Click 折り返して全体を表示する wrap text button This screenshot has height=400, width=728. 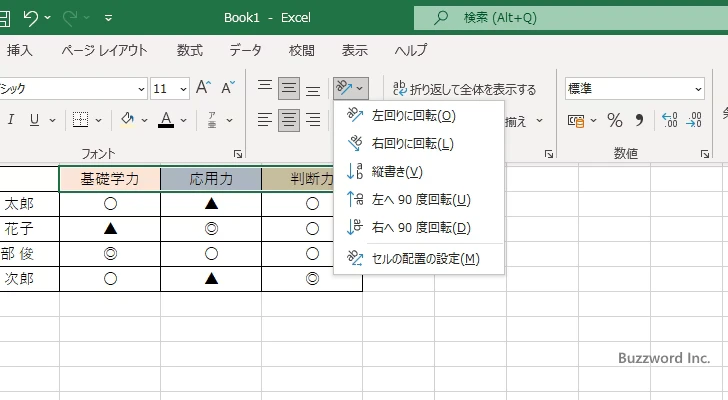coord(464,89)
